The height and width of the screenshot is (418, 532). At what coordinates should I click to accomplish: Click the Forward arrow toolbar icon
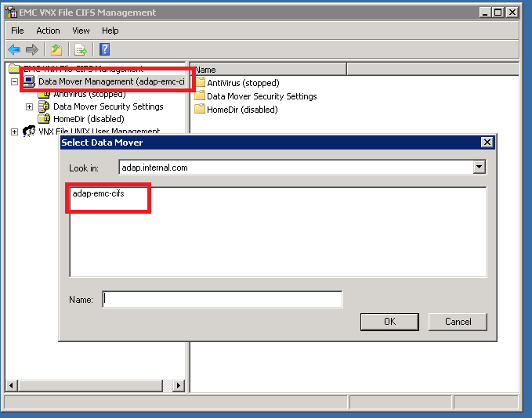[x=32, y=50]
